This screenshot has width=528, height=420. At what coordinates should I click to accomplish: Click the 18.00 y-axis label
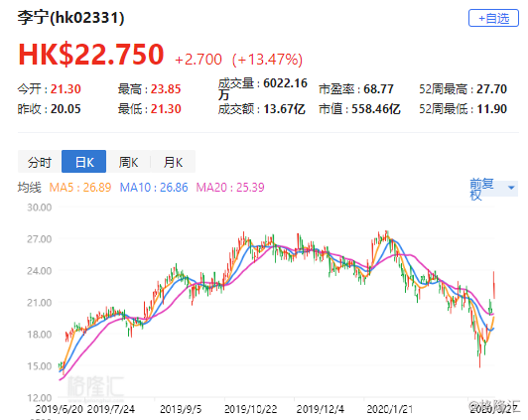coord(40,335)
